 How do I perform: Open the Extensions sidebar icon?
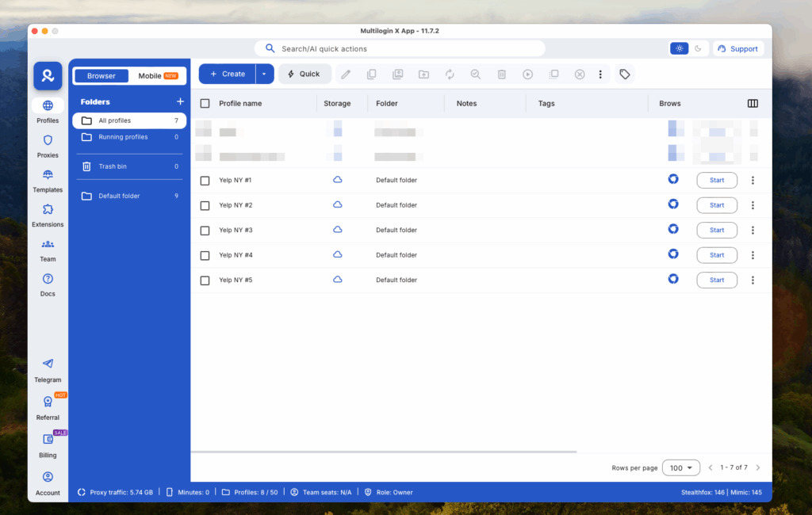(x=48, y=215)
